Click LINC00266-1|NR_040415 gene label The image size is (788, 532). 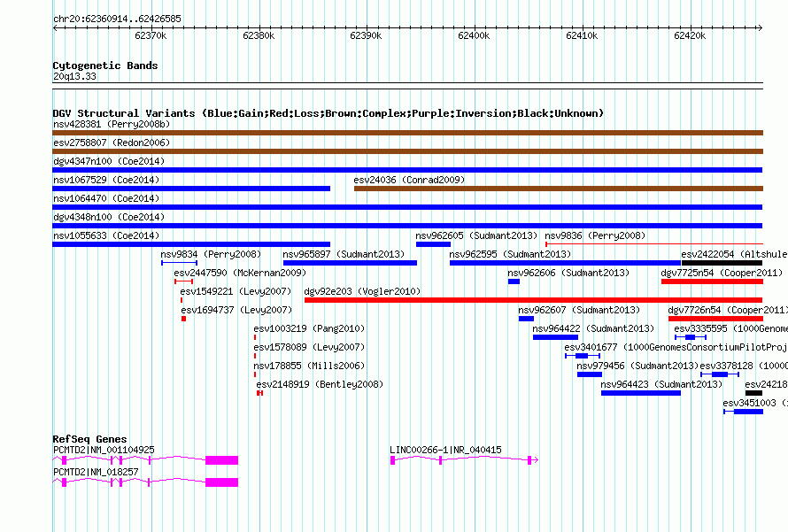tap(445, 450)
